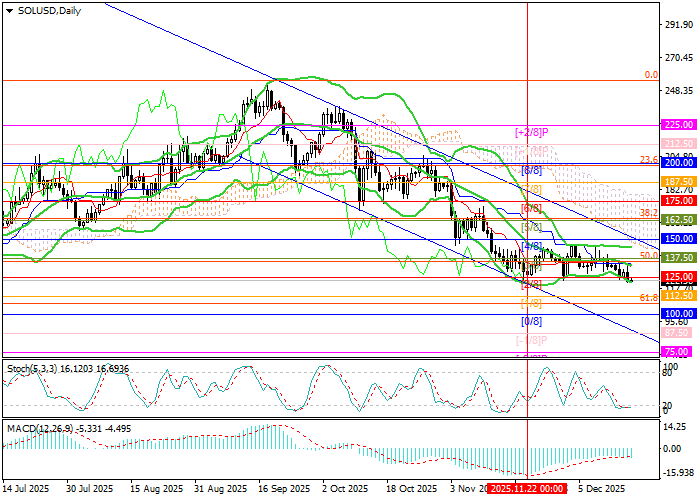Select the magenta 225.00 price label
The height and width of the screenshot is (500, 700).
[679, 125]
